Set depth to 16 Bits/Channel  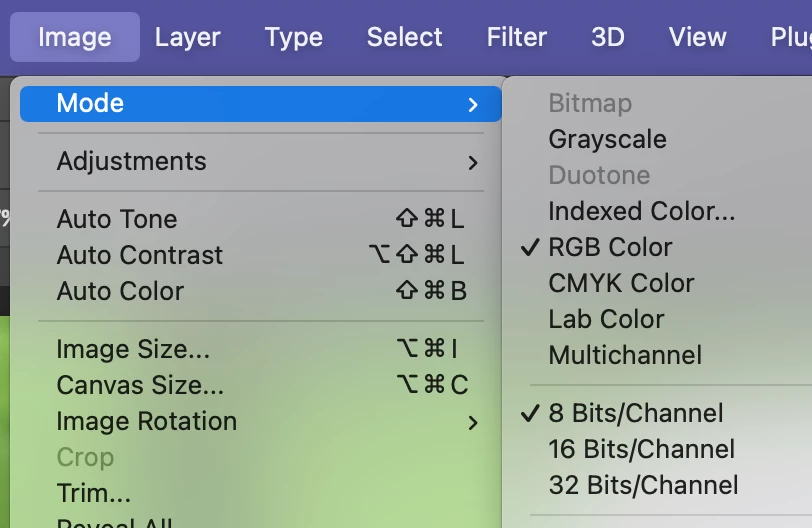click(x=641, y=449)
